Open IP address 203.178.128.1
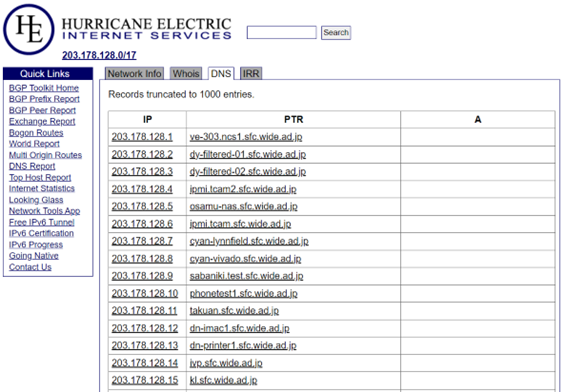This screenshot has height=392, width=566. [142, 137]
